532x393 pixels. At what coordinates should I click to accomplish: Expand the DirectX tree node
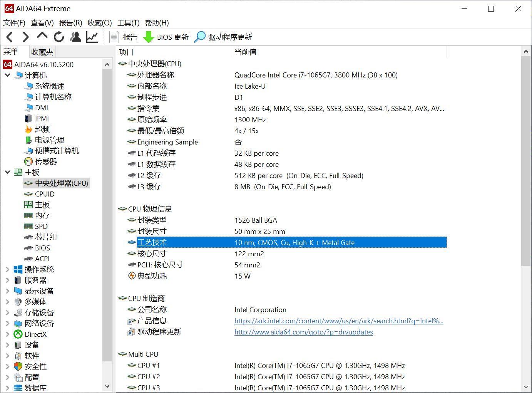7,334
